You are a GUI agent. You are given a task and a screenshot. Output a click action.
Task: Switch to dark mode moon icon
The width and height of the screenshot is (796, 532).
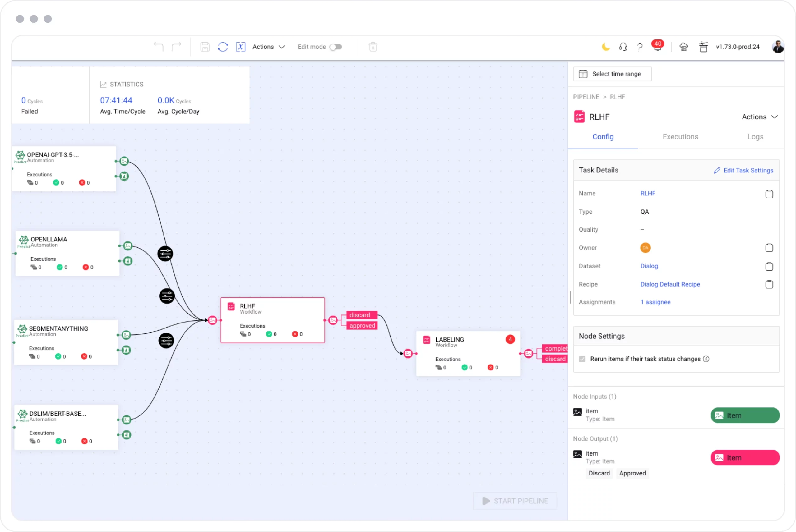[x=606, y=47]
